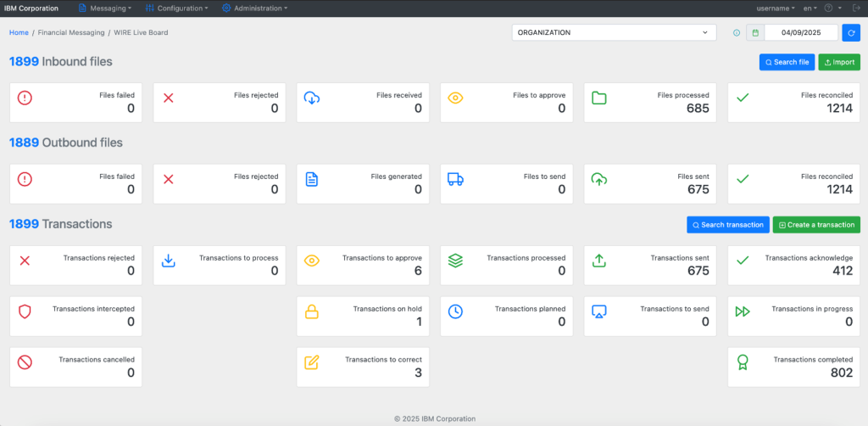
Task: Click the Transactions sent value 675
Action: (x=698, y=271)
